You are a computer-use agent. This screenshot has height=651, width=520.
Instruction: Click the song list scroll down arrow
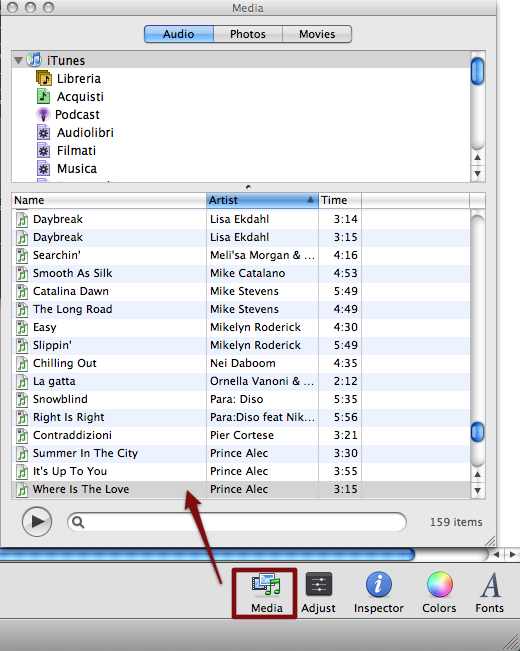pos(478,491)
